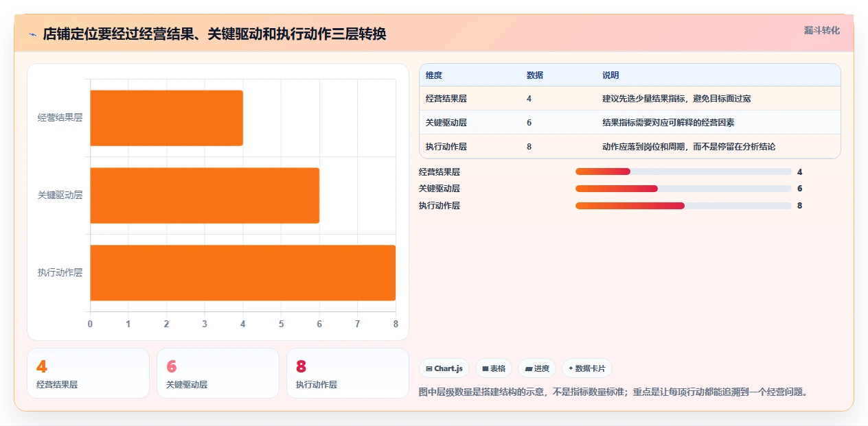Click the x-axis tick label 0

click(x=90, y=324)
